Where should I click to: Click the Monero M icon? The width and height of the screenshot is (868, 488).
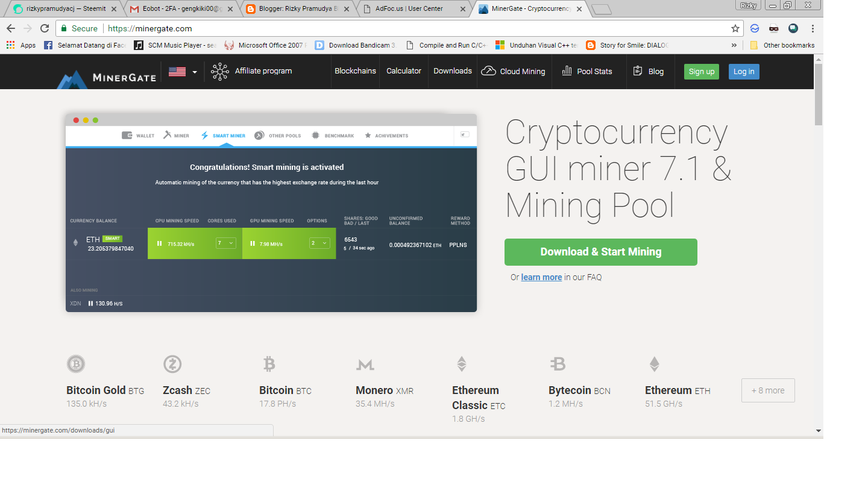click(365, 364)
